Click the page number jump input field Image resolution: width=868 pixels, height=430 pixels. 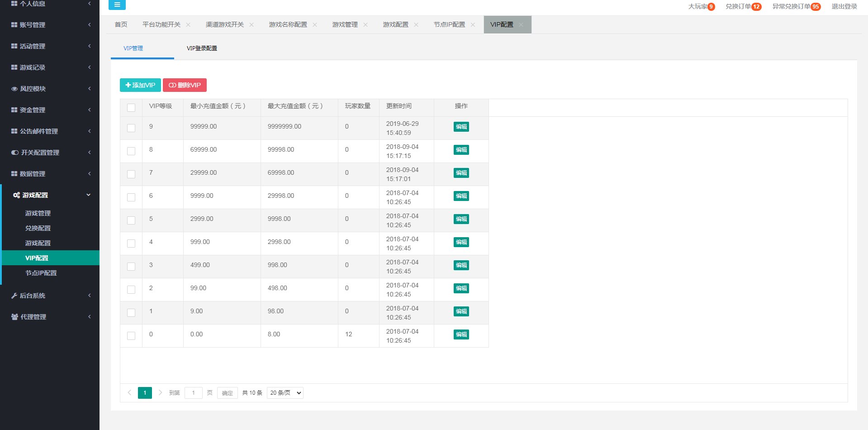[x=193, y=393]
